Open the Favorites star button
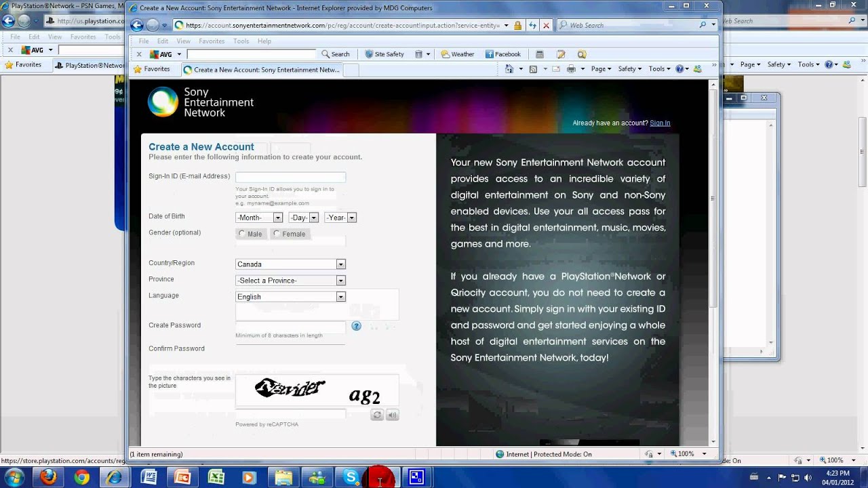This screenshot has height=488, width=868. 151,69
